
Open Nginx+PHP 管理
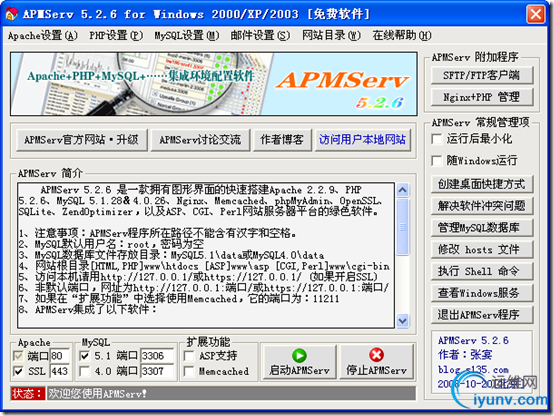[482, 97]
